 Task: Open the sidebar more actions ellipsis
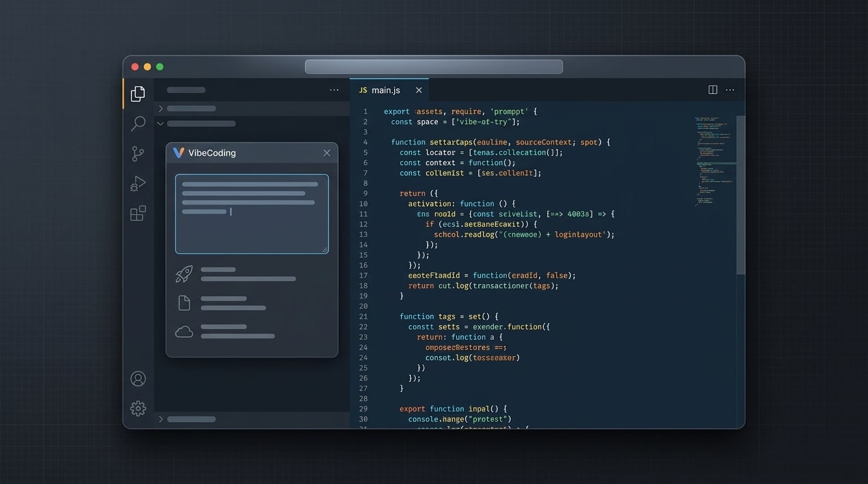coord(334,90)
